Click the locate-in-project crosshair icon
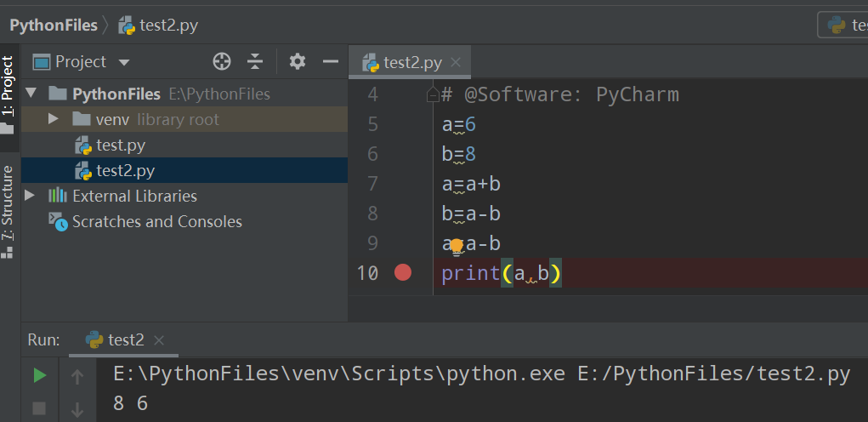 click(x=221, y=61)
